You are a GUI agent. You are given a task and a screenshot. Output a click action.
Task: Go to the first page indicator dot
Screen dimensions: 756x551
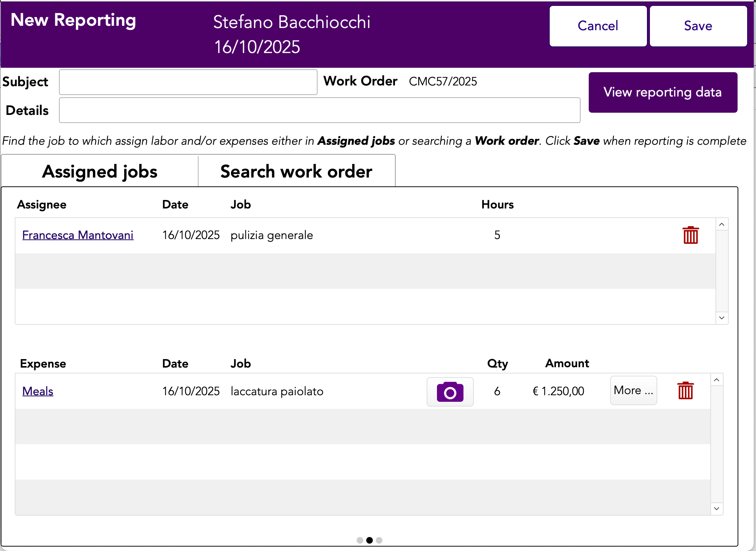pos(360,540)
